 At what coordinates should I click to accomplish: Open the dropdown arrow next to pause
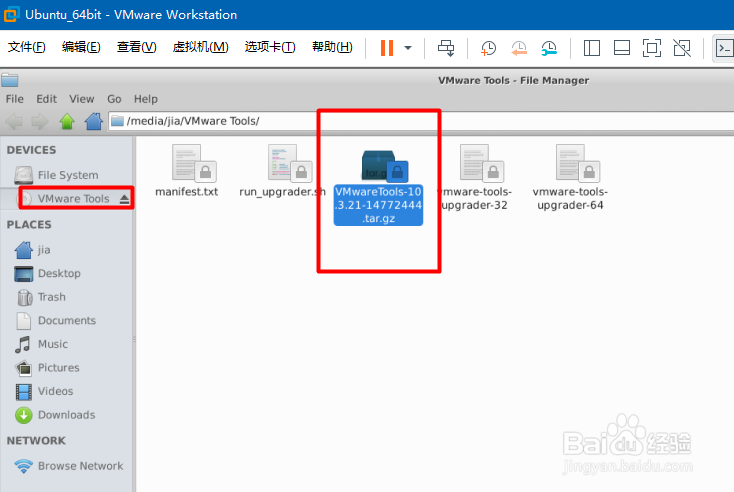tap(408, 48)
